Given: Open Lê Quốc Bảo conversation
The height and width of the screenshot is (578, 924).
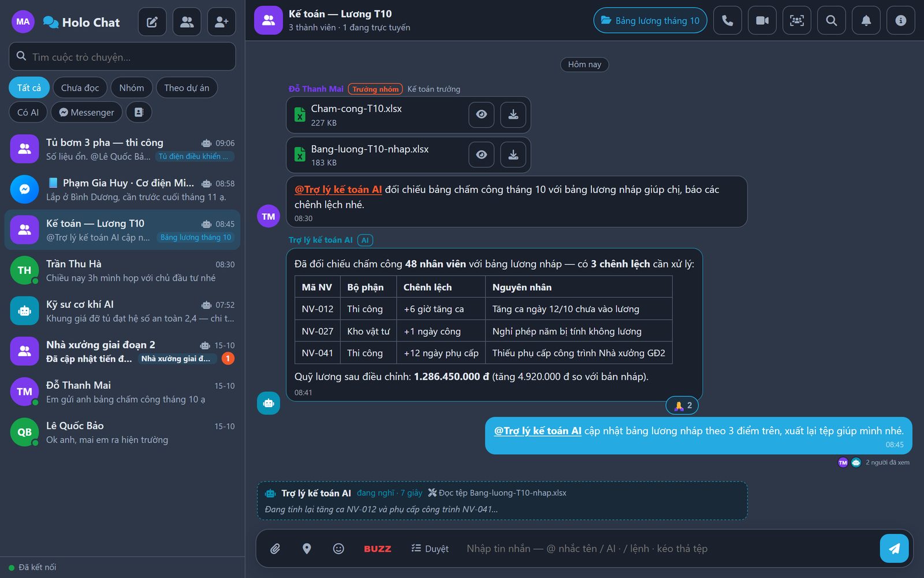Looking at the screenshot, I should [x=122, y=432].
